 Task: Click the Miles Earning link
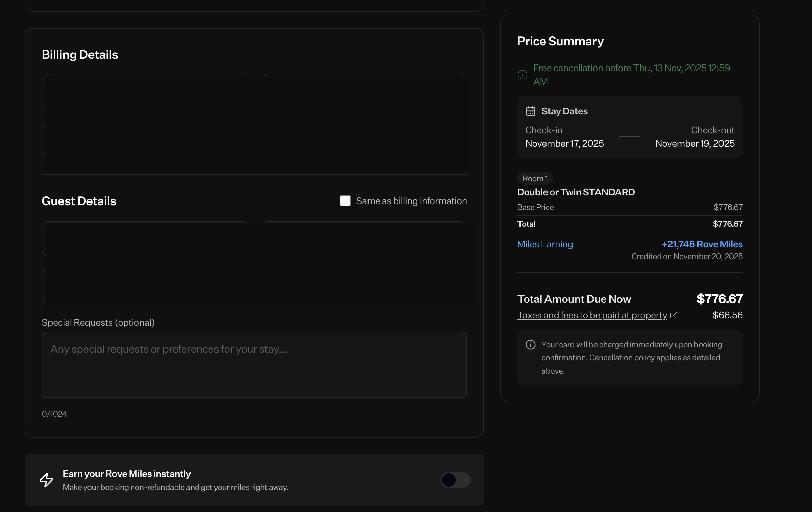click(545, 244)
